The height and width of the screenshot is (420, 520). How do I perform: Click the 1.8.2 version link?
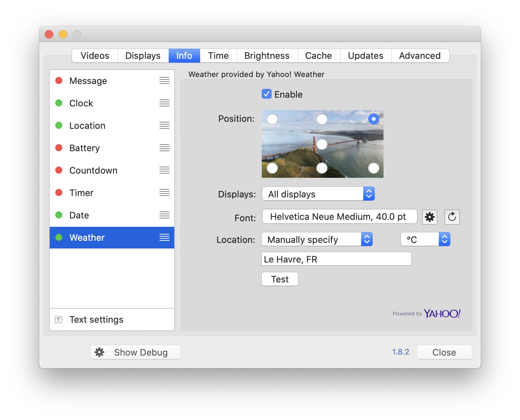coord(401,352)
